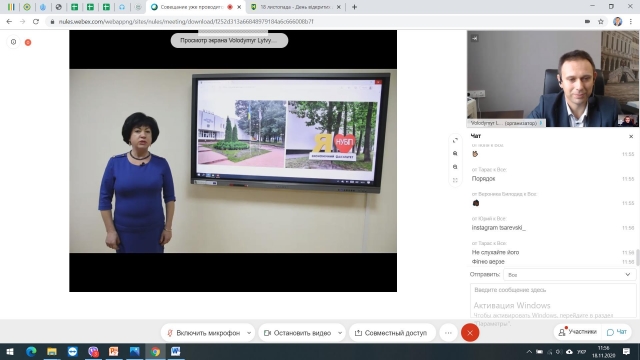Switch to the first green sheets tab

(74, 7)
